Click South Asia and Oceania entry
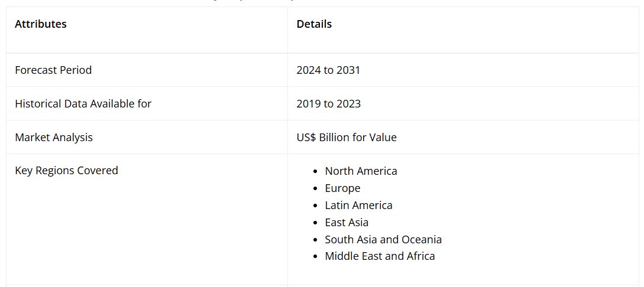 pyautogui.click(x=383, y=240)
